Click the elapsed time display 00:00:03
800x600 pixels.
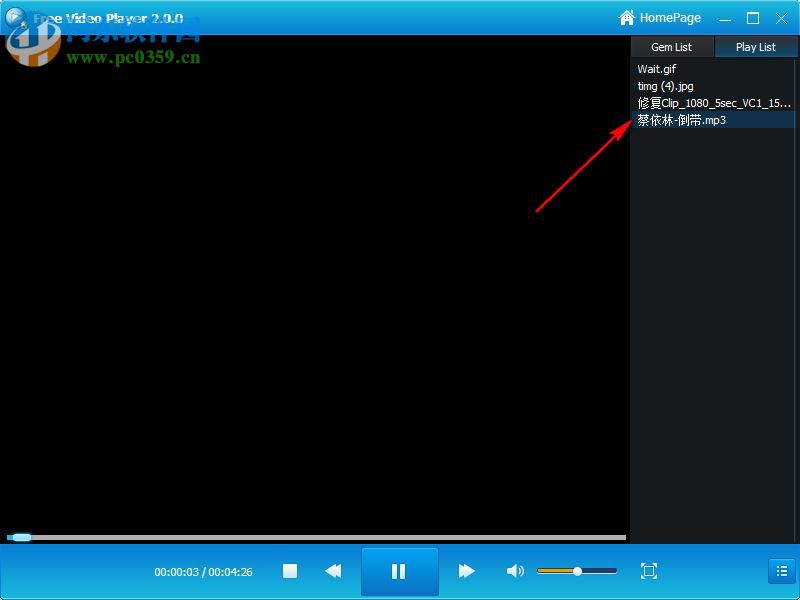tap(179, 571)
